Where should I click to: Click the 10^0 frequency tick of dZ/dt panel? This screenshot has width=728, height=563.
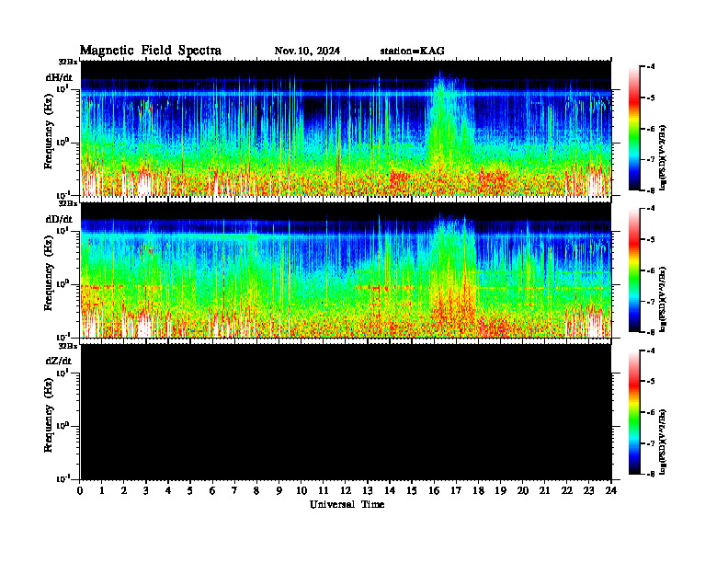tap(63, 426)
